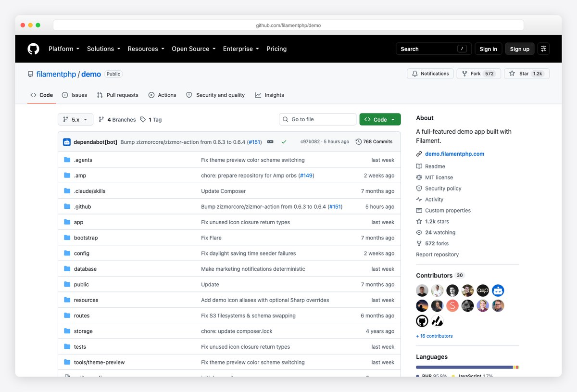
Task: Click the tests folder icon
Action: tap(67, 347)
